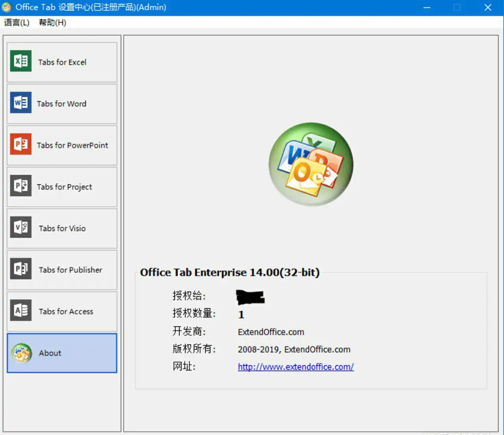The height and width of the screenshot is (435, 504).
Task: Click the 开发商 label
Action: point(189,331)
